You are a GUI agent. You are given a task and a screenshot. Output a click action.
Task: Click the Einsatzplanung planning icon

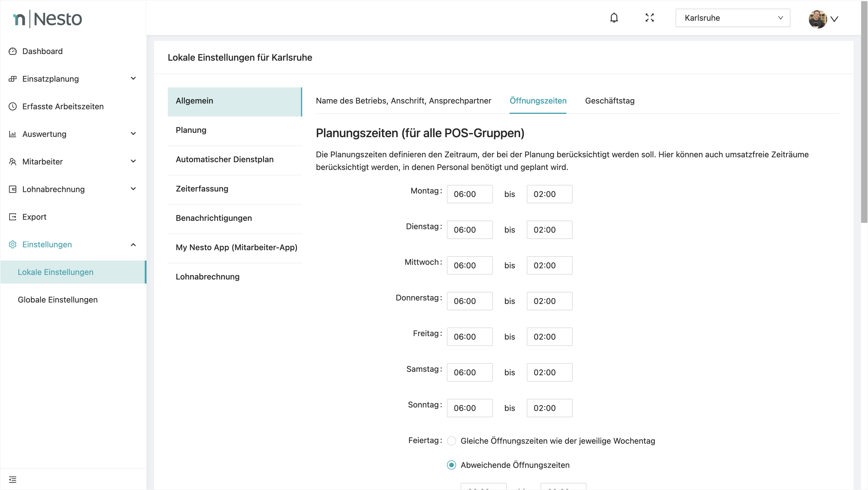[12, 79]
